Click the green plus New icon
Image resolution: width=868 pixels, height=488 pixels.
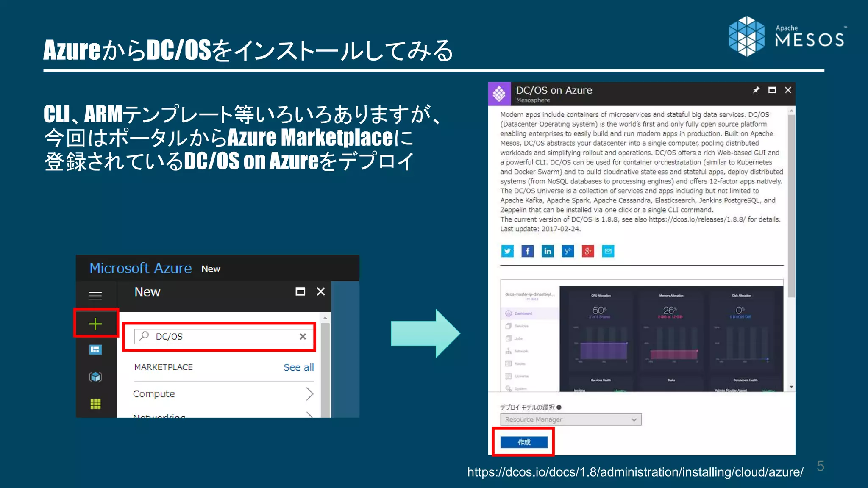click(95, 324)
